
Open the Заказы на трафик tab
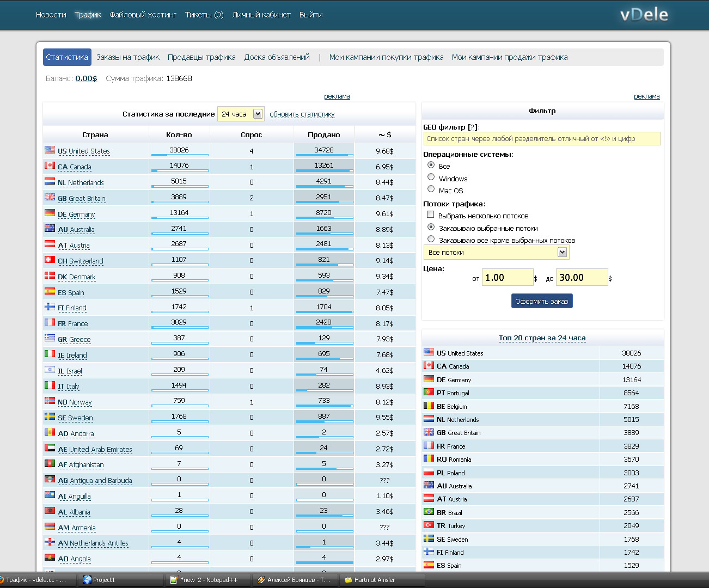128,57
